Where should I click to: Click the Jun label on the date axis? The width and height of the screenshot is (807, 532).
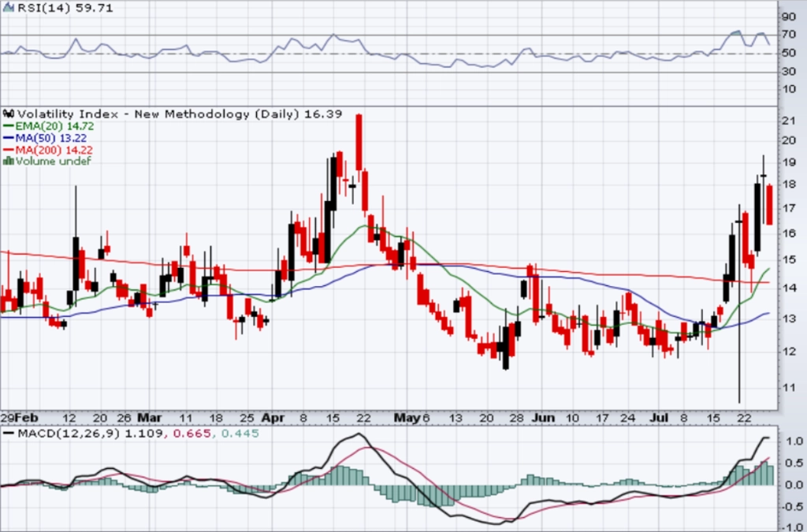[x=543, y=418]
